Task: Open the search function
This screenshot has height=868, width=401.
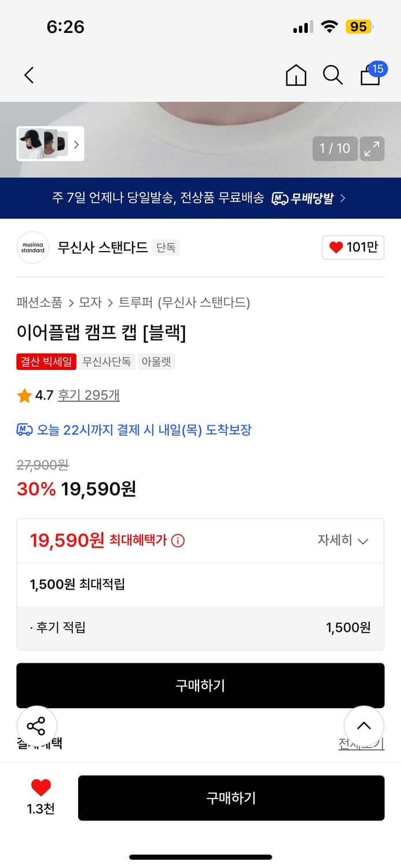Action: (x=333, y=75)
